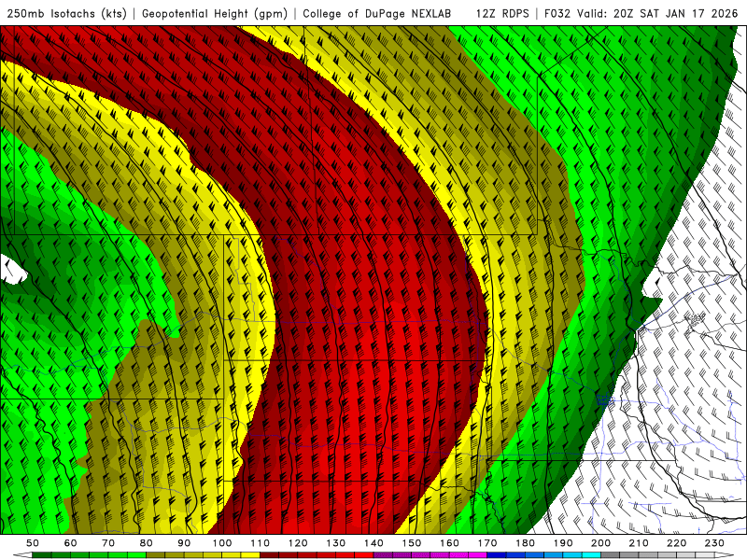
Task: Click the 140 label on the color scale
Action: (373, 543)
